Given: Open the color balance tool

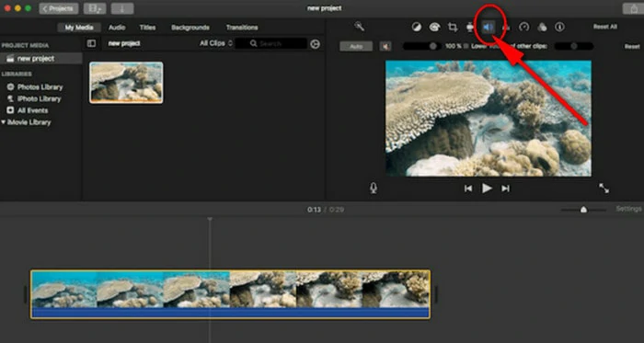Looking at the screenshot, I should tap(417, 27).
